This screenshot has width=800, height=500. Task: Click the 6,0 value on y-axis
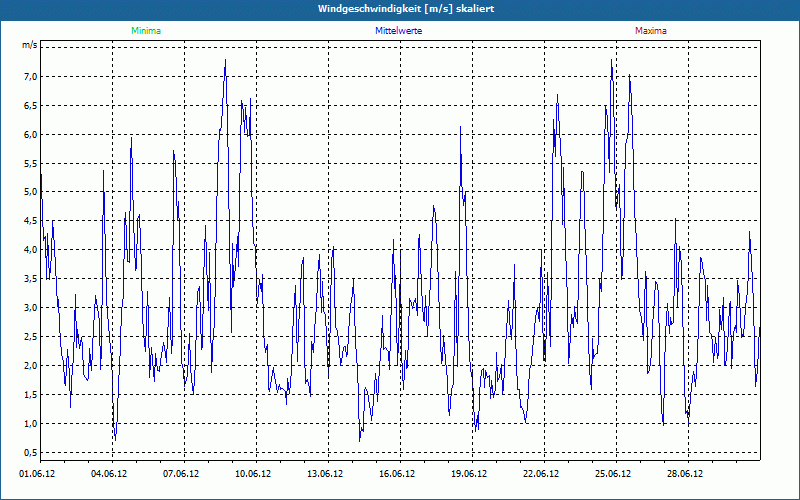(x=31, y=134)
